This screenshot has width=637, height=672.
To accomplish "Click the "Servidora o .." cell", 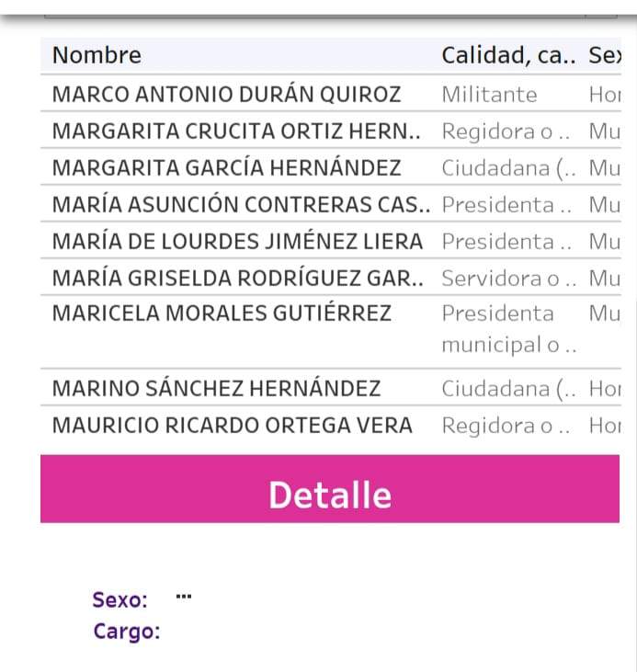I will (x=508, y=278).
